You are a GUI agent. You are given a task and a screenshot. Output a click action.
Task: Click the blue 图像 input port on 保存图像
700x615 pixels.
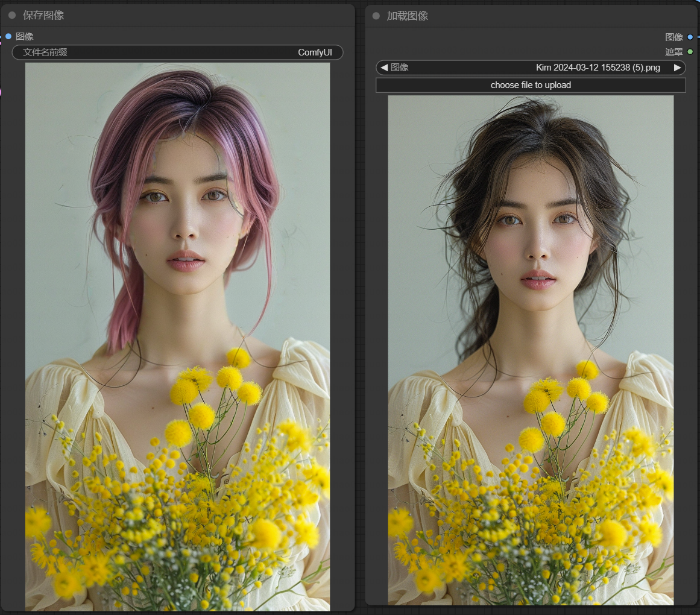(x=8, y=36)
